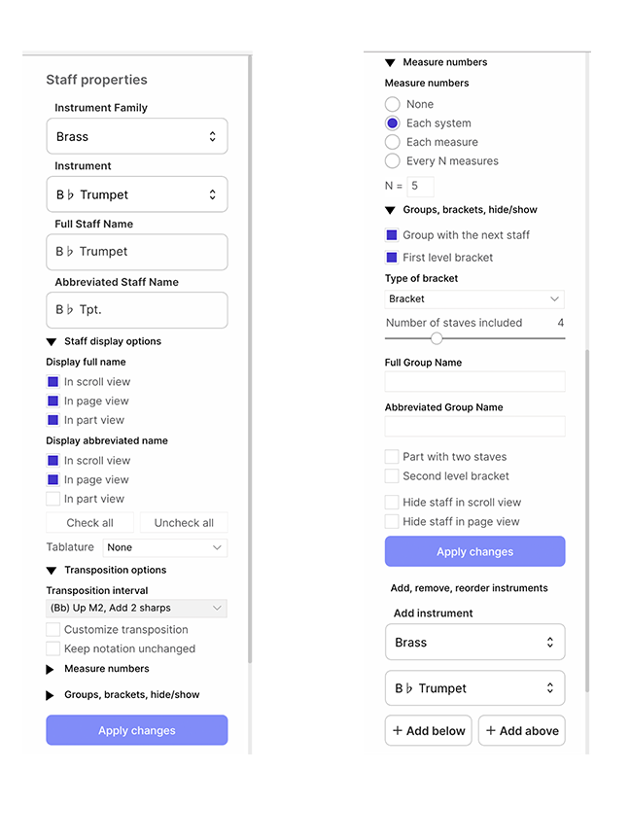Click Apply changes in the right panel
The width and height of the screenshot is (630, 840).
click(x=475, y=552)
